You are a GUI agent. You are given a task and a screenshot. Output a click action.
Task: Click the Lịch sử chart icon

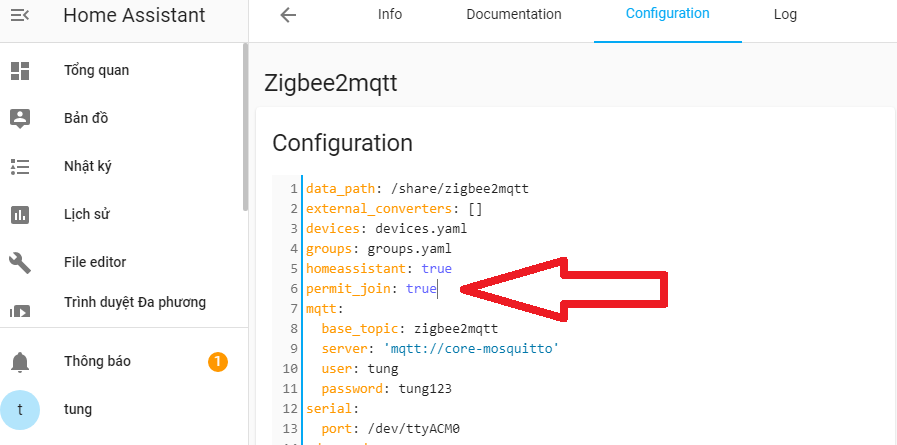pos(20,214)
